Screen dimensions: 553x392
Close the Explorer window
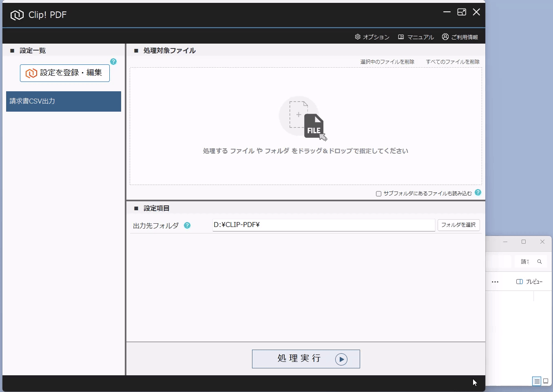[542, 242]
